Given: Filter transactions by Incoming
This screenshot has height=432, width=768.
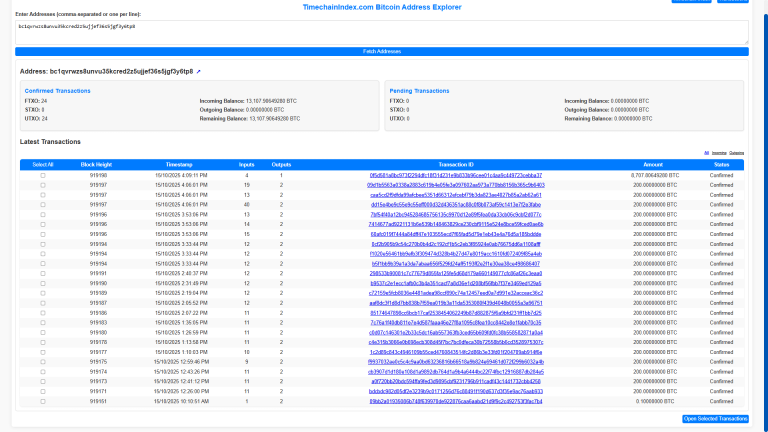Looking at the screenshot, I should pyautogui.click(x=719, y=153).
